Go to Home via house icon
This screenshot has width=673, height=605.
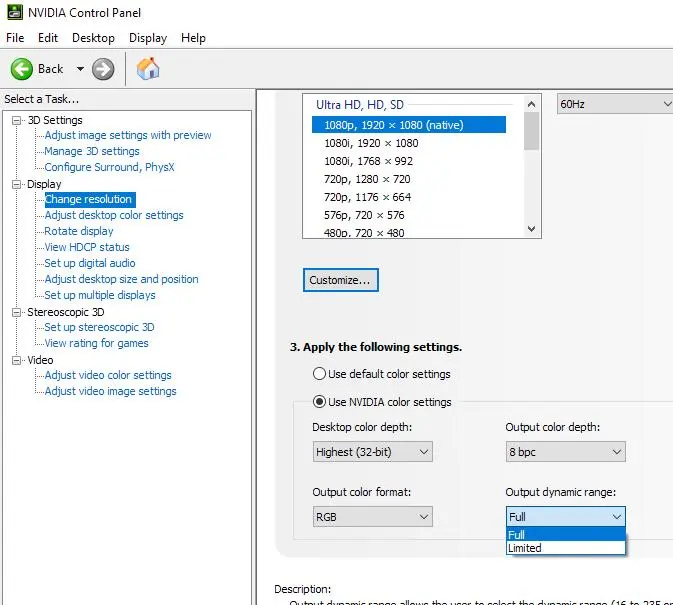[148, 69]
